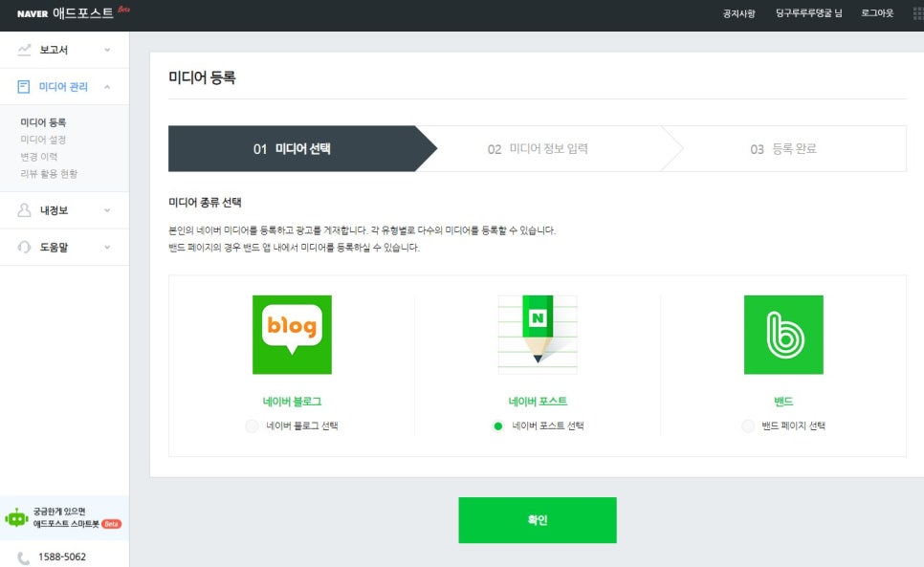Select the 네이버 블로그 선택 radio button
Viewport: 924px width, 567px height.
[x=252, y=425]
